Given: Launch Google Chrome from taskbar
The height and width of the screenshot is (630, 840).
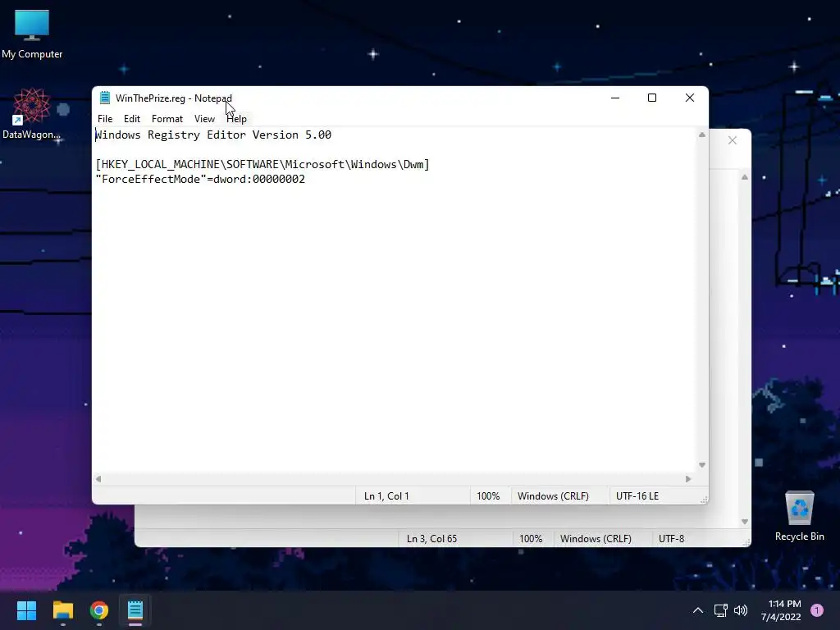Looking at the screenshot, I should pyautogui.click(x=99, y=610).
